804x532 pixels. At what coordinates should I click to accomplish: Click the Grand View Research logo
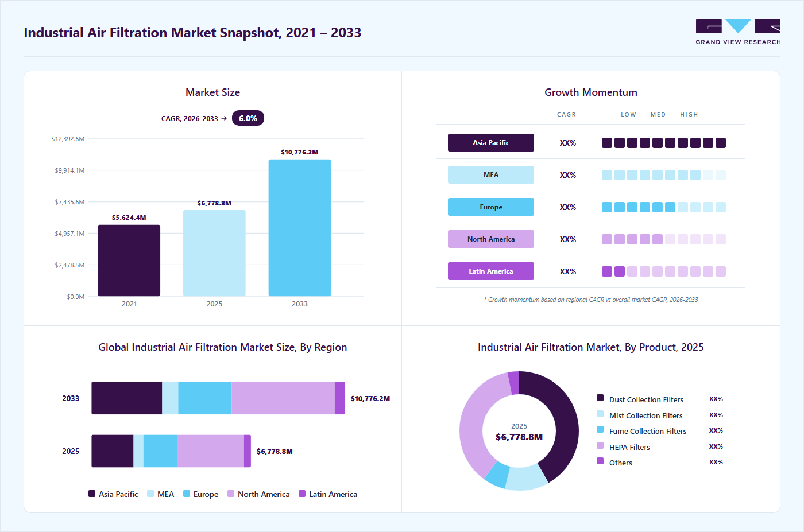click(x=738, y=32)
